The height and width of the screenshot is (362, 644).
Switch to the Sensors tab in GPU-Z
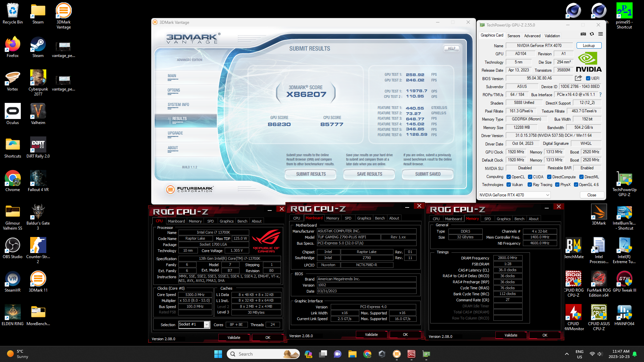(514, 36)
